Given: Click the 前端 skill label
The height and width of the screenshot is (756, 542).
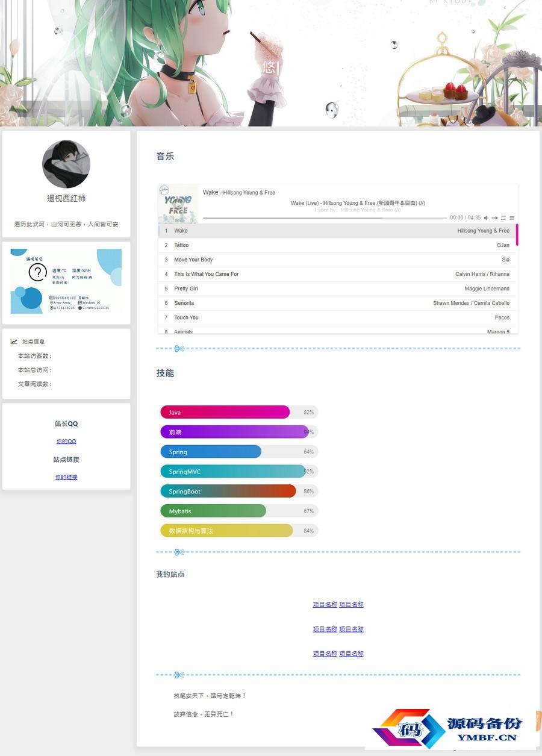Looking at the screenshot, I should click(175, 432).
